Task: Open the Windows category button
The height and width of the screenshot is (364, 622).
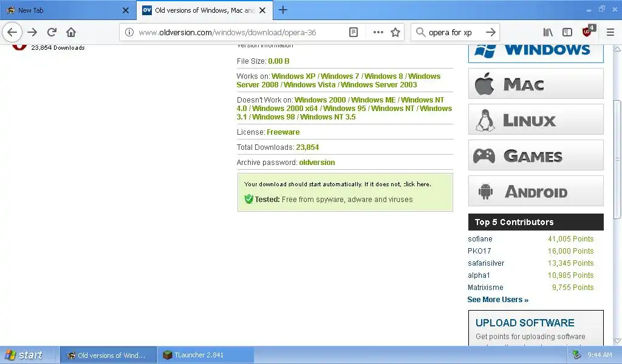Action: (536, 53)
